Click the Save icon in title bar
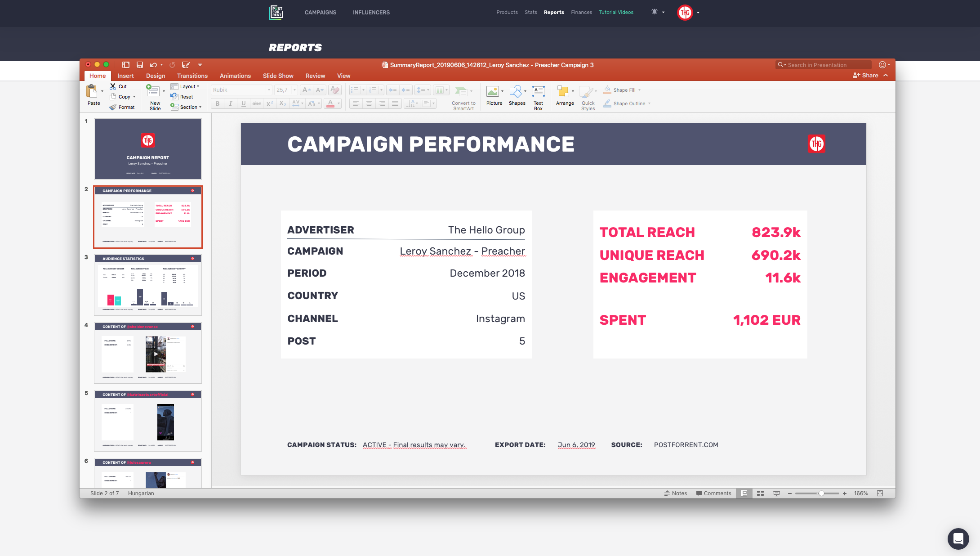Viewport: 980px width, 556px height. tap(140, 65)
